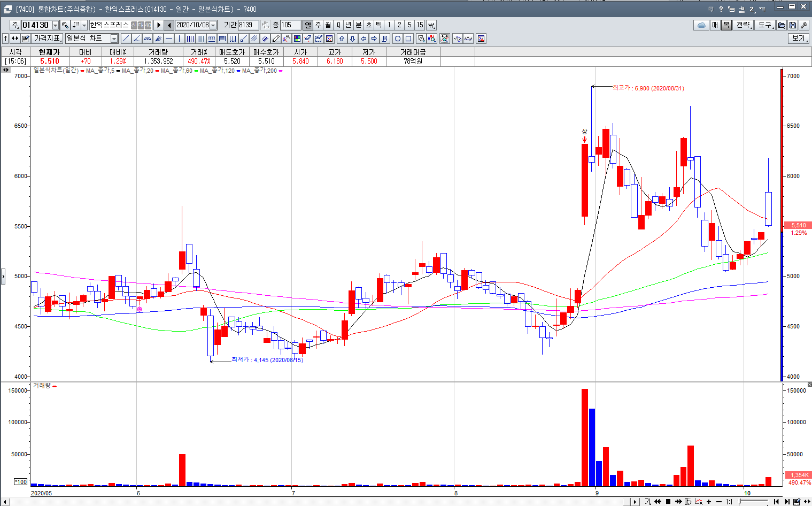The height and width of the screenshot is (506, 812).
Task: Toggle the 매 button in top right
Action: click(715, 25)
